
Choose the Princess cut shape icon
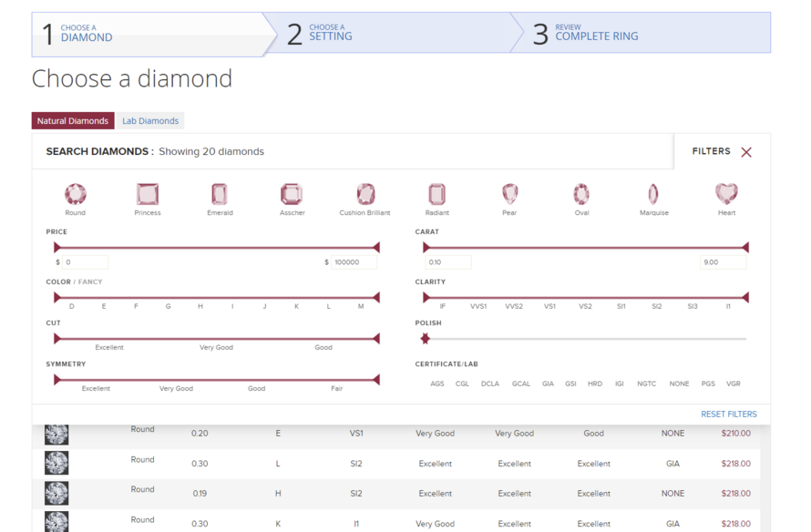pos(148,194)
